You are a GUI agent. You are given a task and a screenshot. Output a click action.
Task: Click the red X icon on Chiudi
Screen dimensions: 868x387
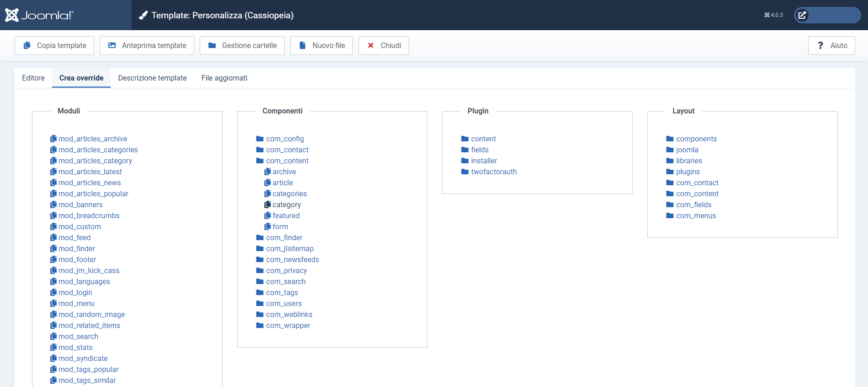[x=371, y=45]
